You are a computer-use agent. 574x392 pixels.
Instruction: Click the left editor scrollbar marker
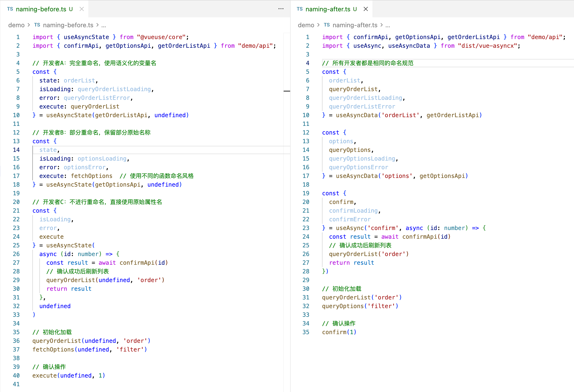coord(287,91)
